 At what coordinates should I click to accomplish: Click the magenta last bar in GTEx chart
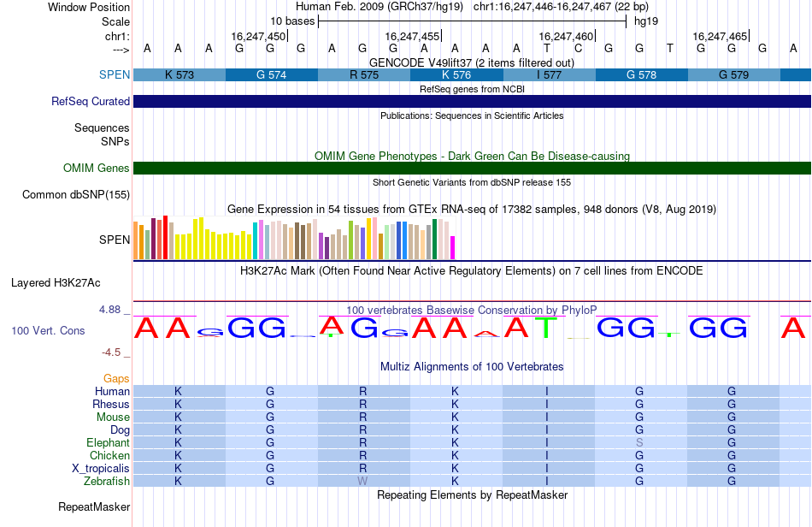(453, 248)
